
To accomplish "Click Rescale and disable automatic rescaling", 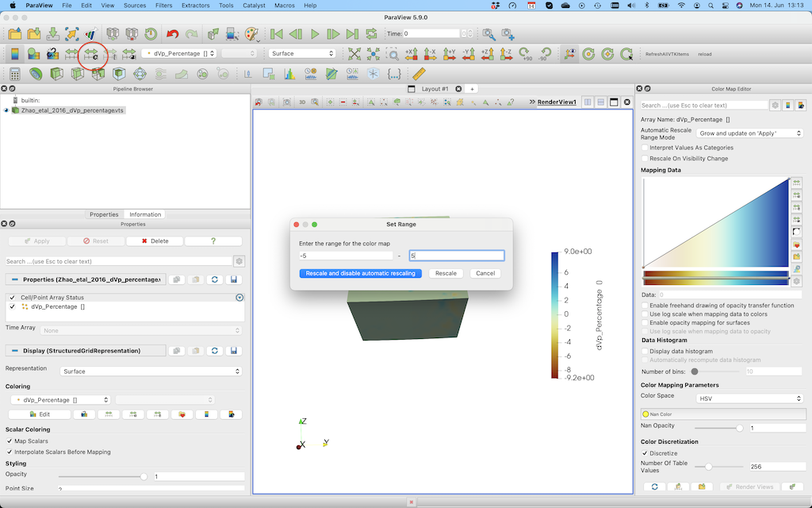I will [361, 273].
